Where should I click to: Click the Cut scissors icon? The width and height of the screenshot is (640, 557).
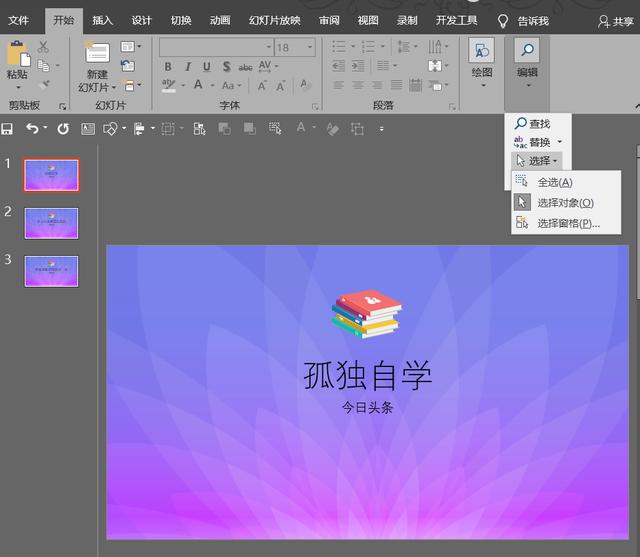[43, 47]
